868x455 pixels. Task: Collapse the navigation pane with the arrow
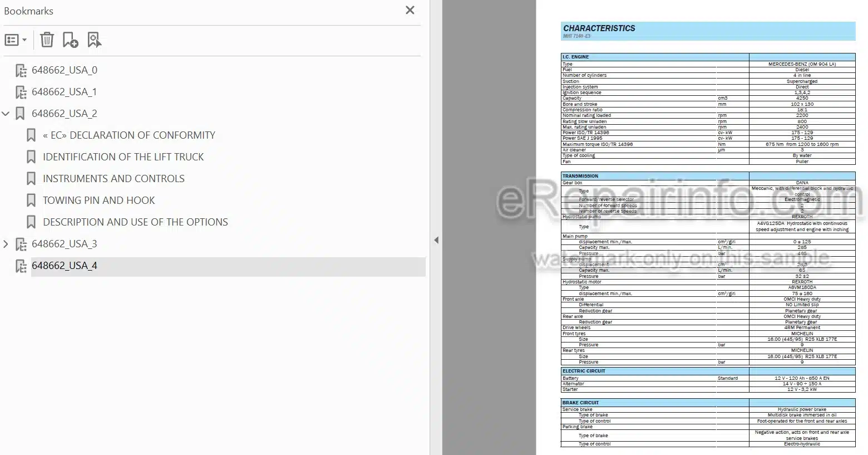point(436,240)
